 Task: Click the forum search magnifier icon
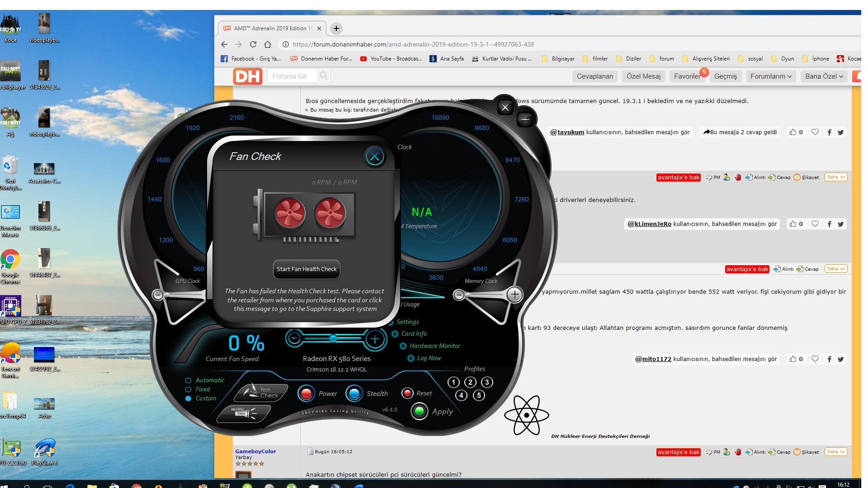point(323,76)
